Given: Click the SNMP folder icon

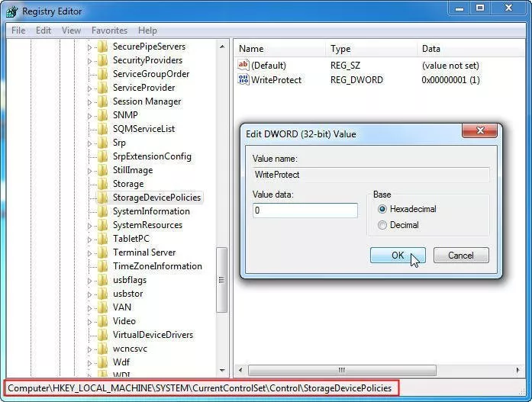Looking at the screenshot, I should [102, 115].
